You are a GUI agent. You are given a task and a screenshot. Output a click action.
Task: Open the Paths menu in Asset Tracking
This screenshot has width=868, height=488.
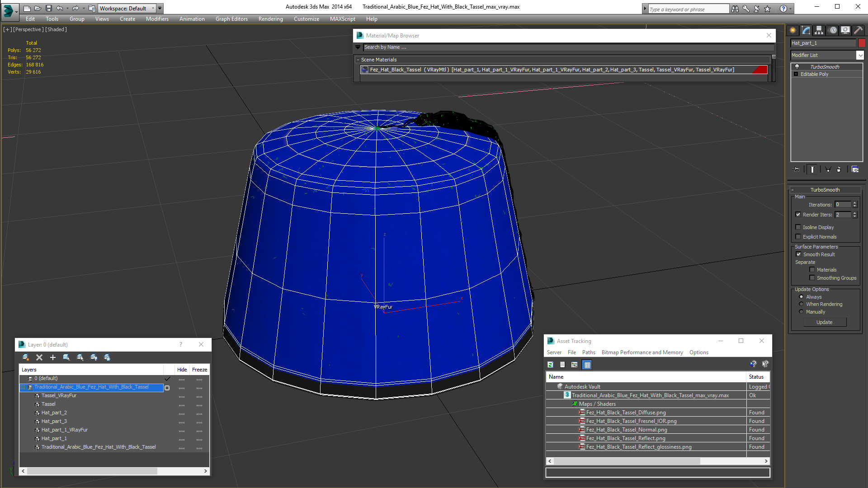coord(589,352)
